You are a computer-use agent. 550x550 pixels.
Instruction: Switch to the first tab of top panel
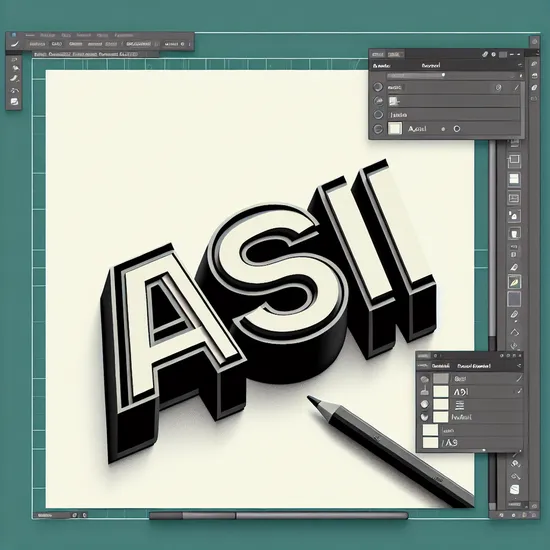coord(378,54)
